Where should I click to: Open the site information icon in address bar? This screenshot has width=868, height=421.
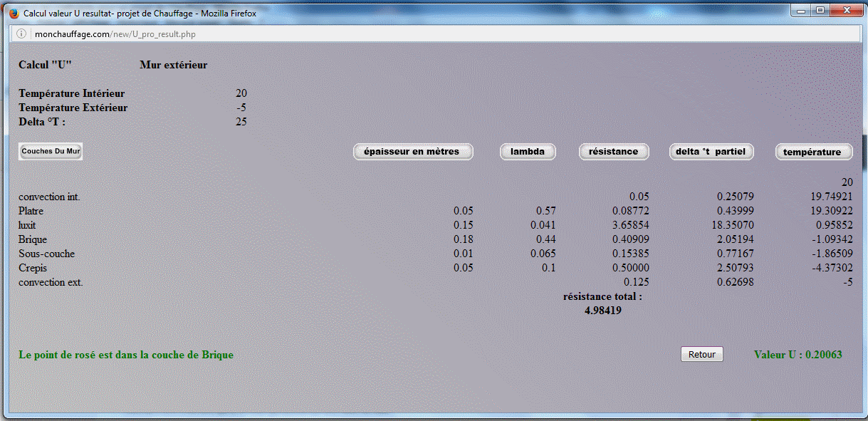21,33
